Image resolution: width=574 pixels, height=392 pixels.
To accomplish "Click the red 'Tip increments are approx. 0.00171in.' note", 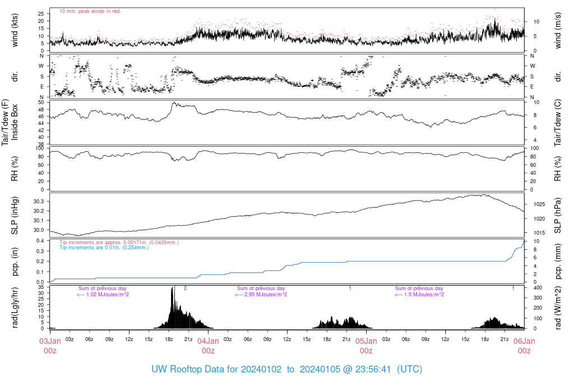I will click(x=119, y=242).
